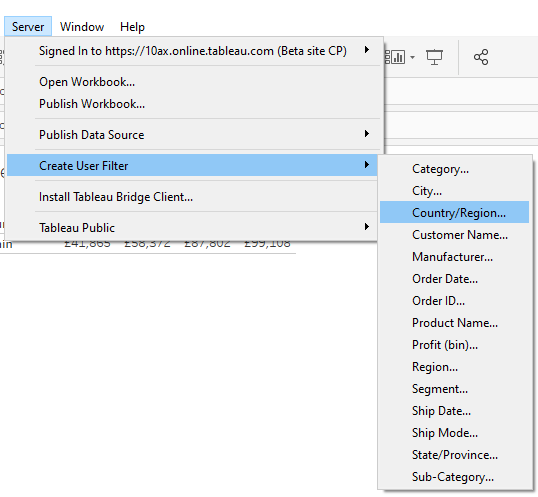The height and width of the screenshot is (497, 538).
Task: Create user filter on City...
Action: (454, 191)
